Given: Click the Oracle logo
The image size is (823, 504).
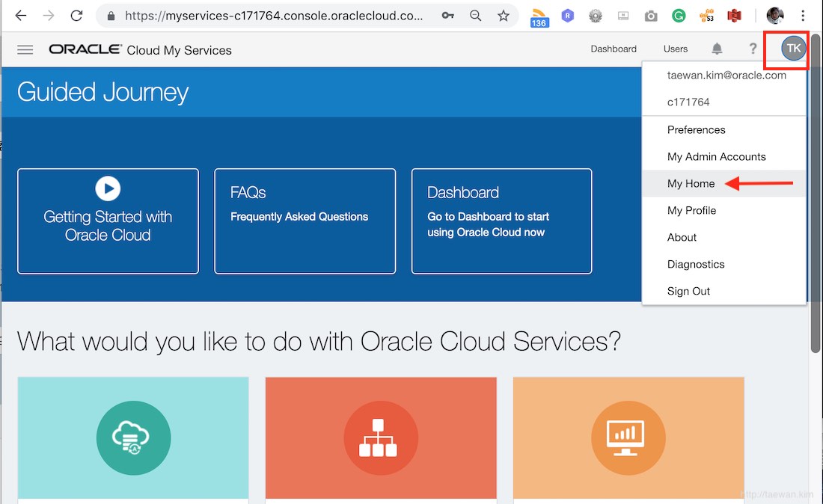Looking at the screenshot, I should click(x=85, y=49).
